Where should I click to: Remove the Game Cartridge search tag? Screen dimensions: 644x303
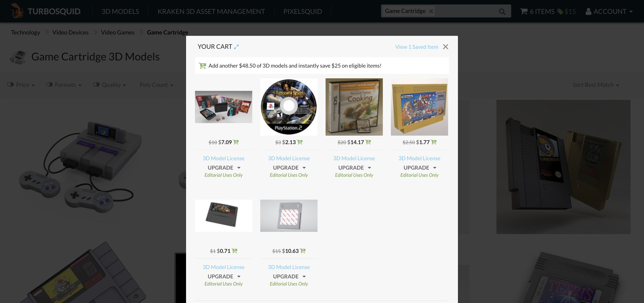tap(431, 11)
